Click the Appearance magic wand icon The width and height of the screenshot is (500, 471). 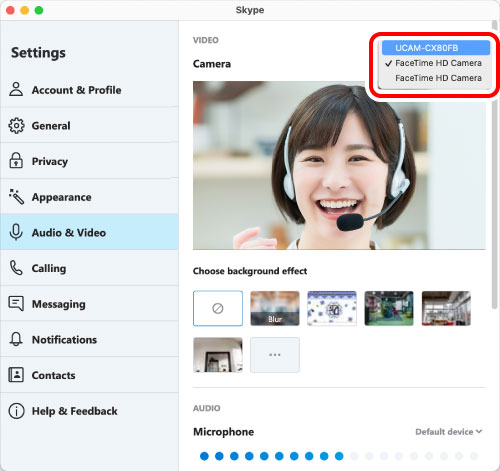click(16, 197)
